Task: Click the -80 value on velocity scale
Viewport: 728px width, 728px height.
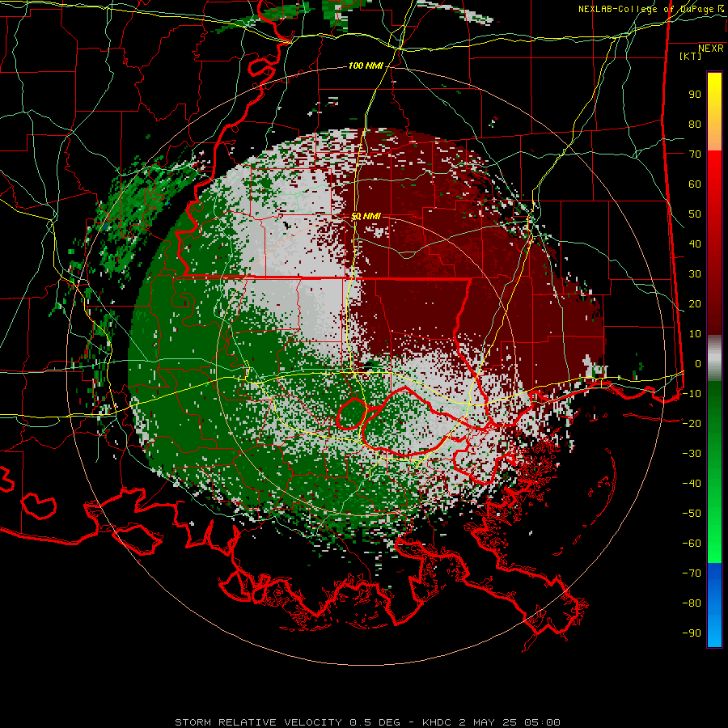Action: click(692, 603)
